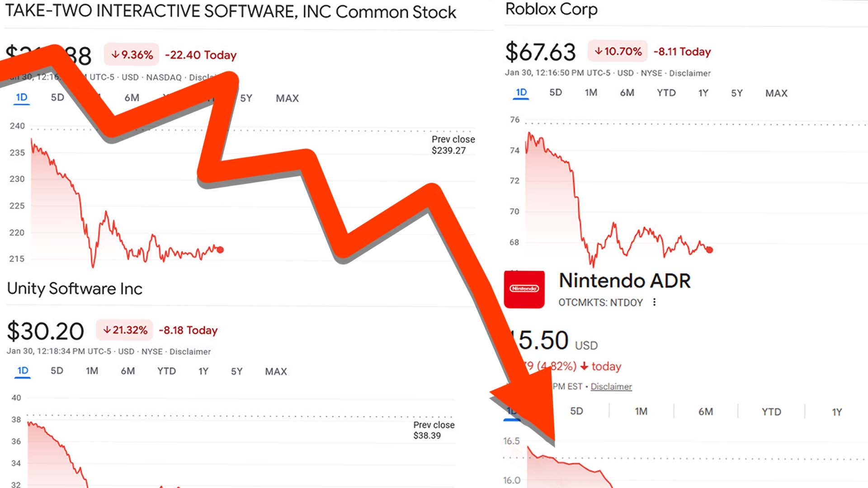This screenshot has width=868, height=488.
Task: Select the 1Y tab under Nintendo ADR
Action: point(836,412)
